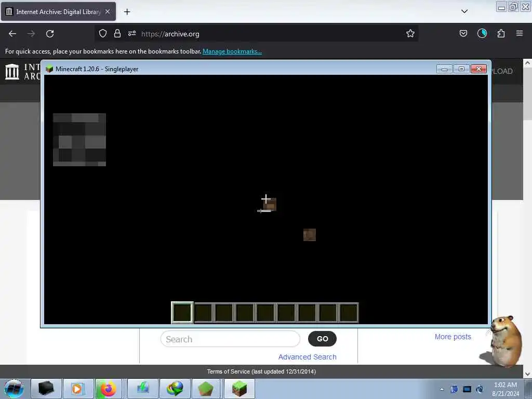532x399 pixels.
Task: Select the first highlighted hotbar slot
Action: pyautogui.click(x=182, y=312)
